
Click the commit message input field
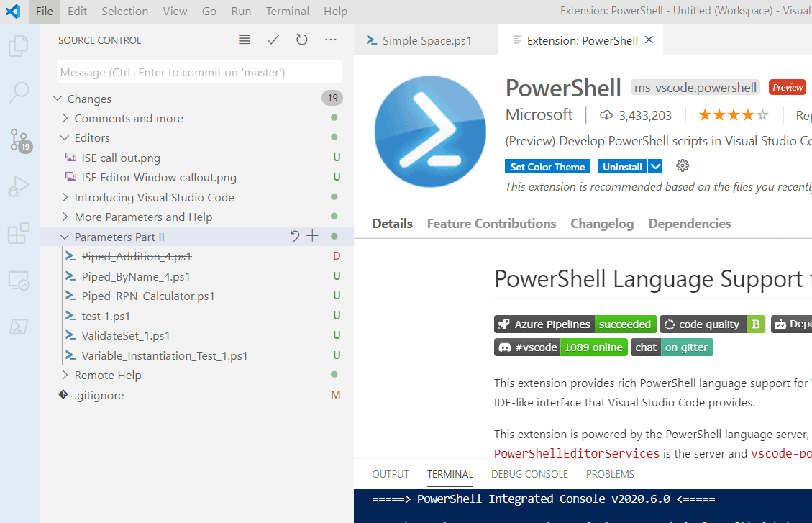[199, 72]
